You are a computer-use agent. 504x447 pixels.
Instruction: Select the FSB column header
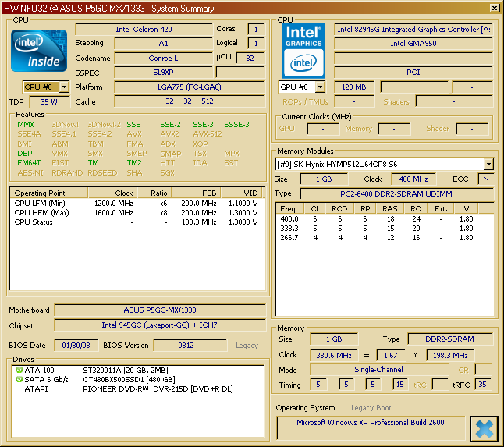click(x=196, y=193)
